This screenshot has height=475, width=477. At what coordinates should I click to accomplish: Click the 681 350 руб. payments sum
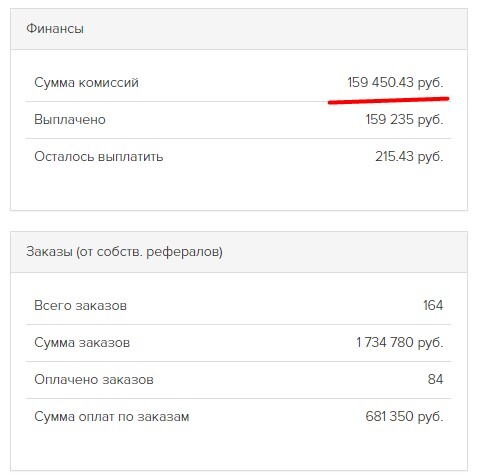(404, 416)
